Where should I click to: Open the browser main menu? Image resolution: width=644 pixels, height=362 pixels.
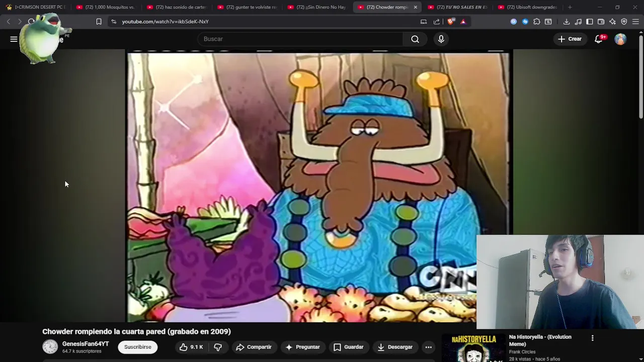(x=635, y=22)
